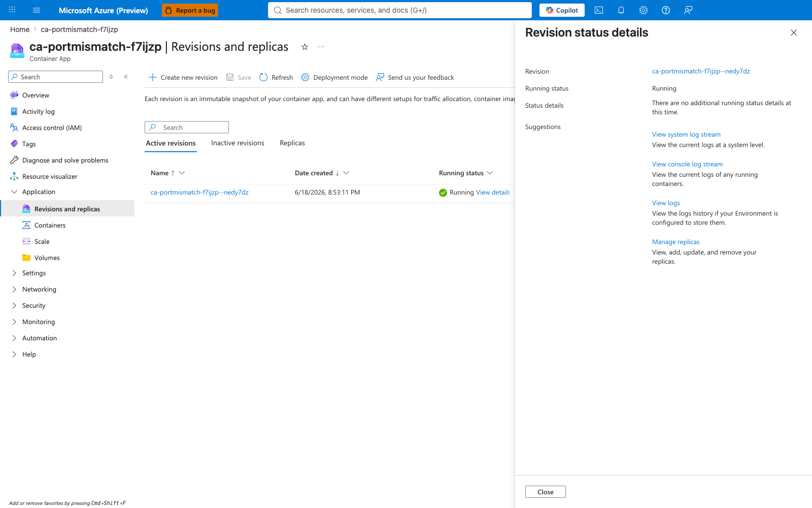Go to Home breadcrumb

click(20, 29)
